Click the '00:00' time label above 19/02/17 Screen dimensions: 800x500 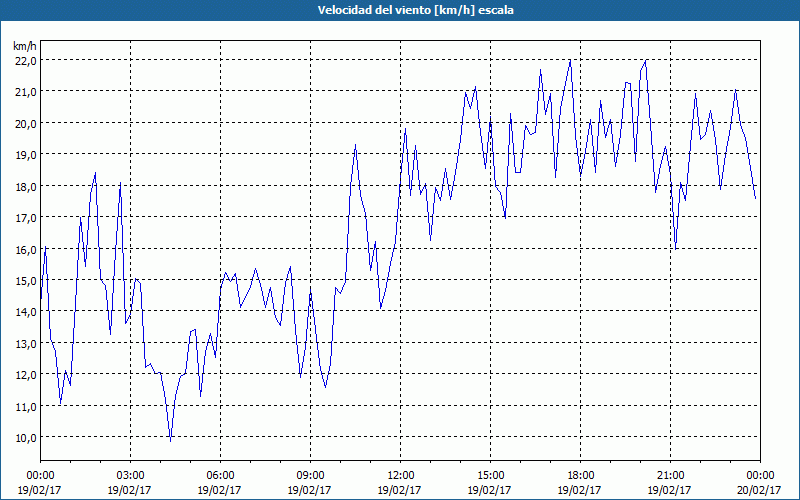click(40, 476)
